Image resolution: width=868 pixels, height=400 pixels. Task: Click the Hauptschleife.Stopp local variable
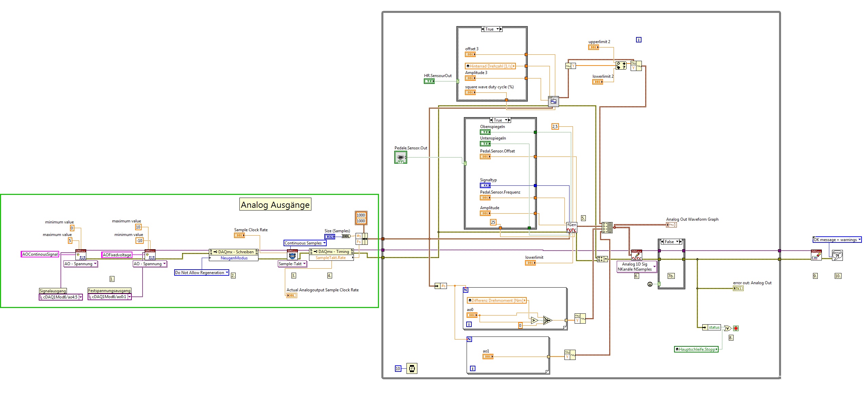696,349
